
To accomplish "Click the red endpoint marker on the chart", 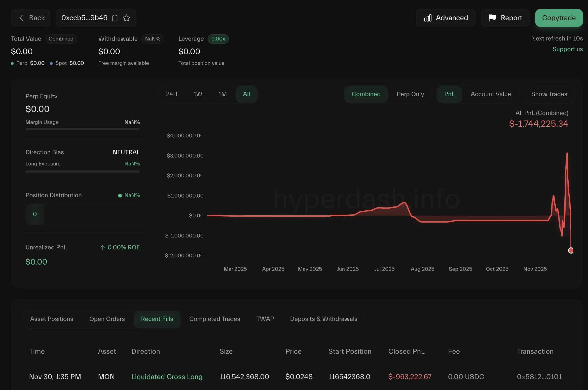I will pyautogui.click(x=571, y=250).
